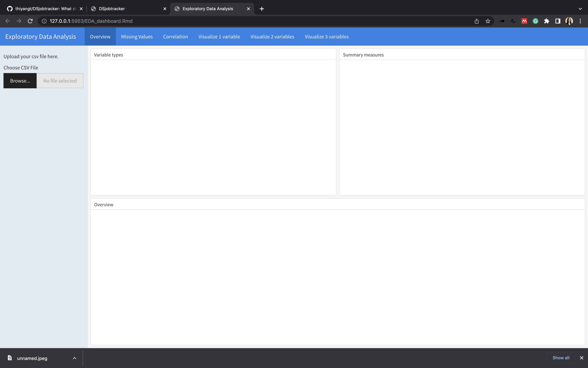
Task: Click the Browse... file button
Action: 20,81
